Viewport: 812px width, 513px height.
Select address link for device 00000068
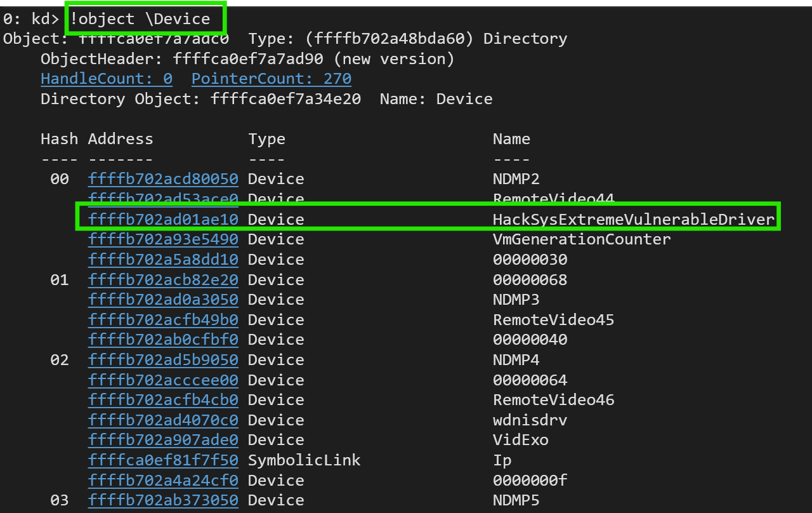pos(163,280)
